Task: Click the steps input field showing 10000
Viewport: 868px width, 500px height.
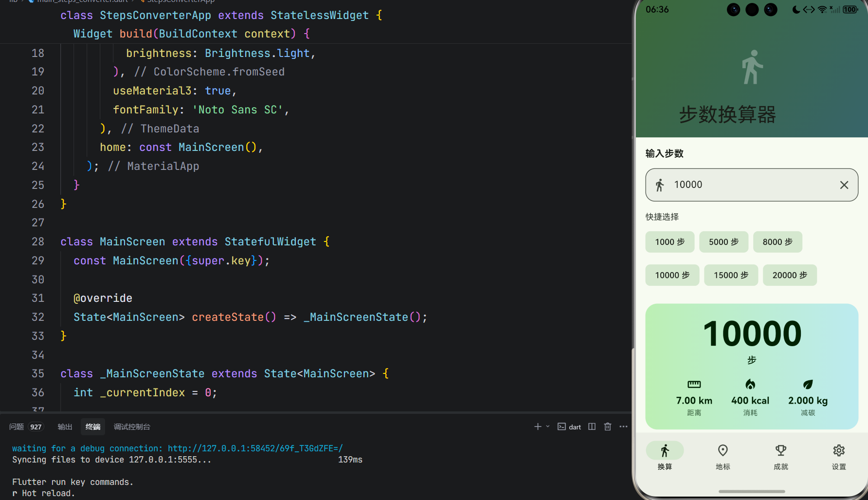Action: (752, 185)
